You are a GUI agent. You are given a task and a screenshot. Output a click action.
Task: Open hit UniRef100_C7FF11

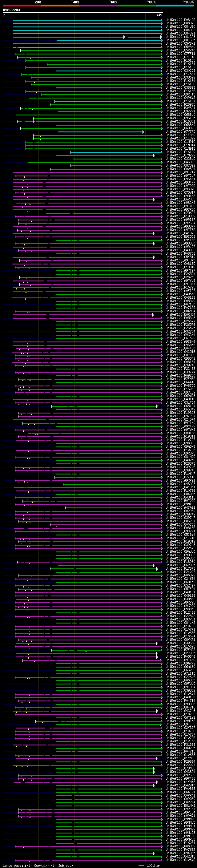click(x=180, y=54)
